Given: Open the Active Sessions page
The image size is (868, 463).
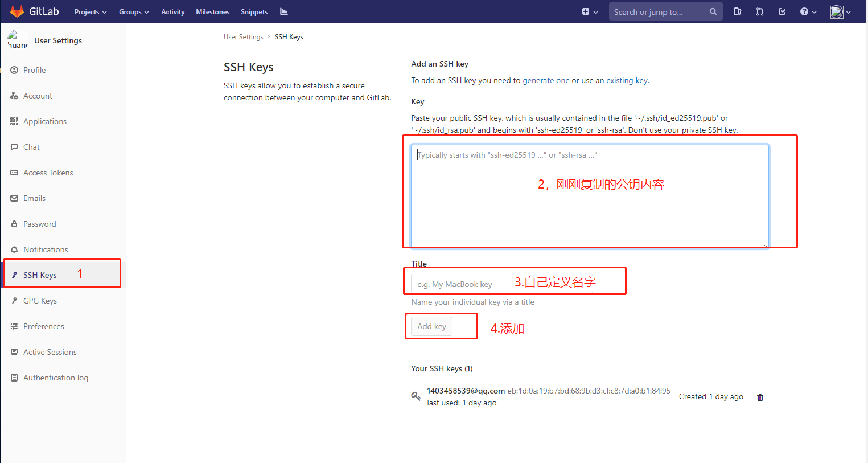Looking at the screenshot, I should [x=50, y=352].
